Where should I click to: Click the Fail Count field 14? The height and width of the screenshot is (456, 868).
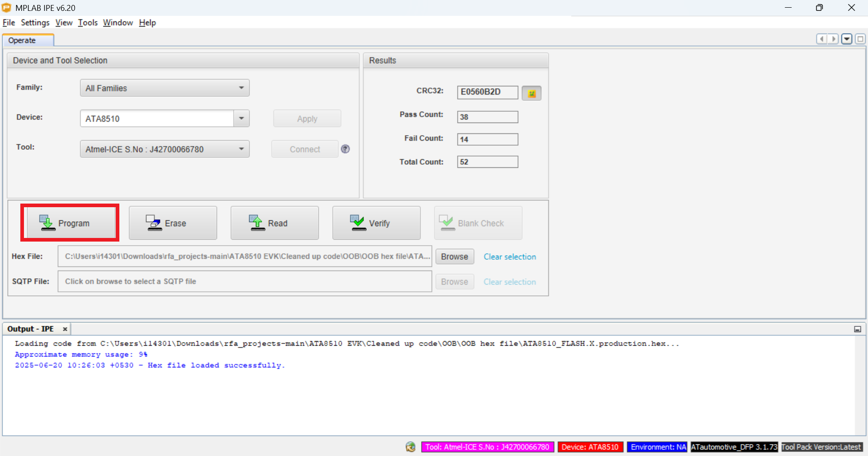click(x=487, y=139)
